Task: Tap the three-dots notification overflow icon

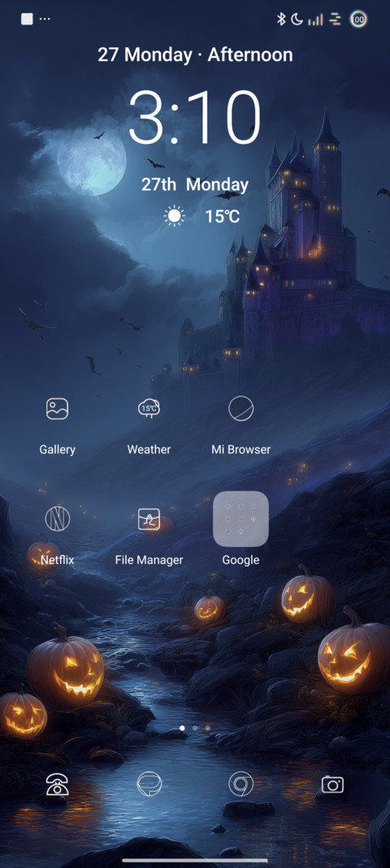Action: click(45, 20)
